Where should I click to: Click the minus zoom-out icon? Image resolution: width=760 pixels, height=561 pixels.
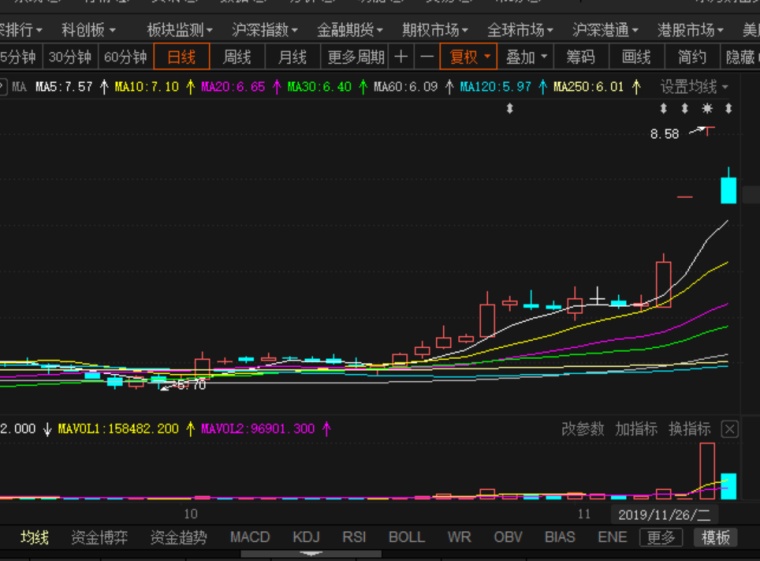(x=427, y=57)
